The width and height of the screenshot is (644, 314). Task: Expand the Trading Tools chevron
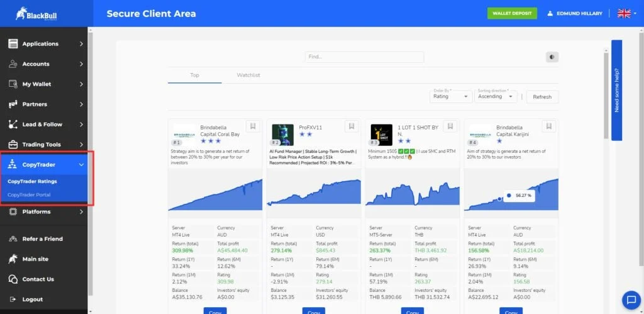81,144
